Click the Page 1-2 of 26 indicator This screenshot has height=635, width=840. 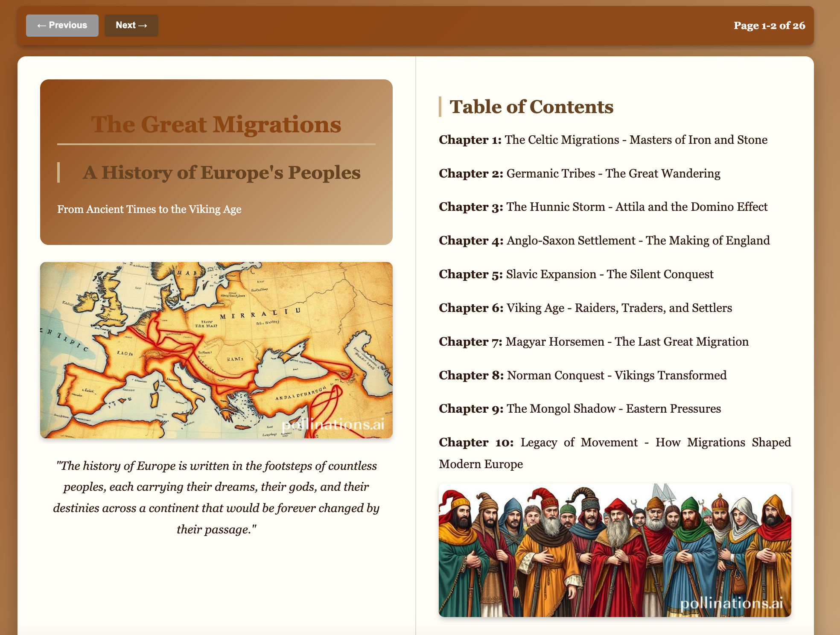[769, 26]
